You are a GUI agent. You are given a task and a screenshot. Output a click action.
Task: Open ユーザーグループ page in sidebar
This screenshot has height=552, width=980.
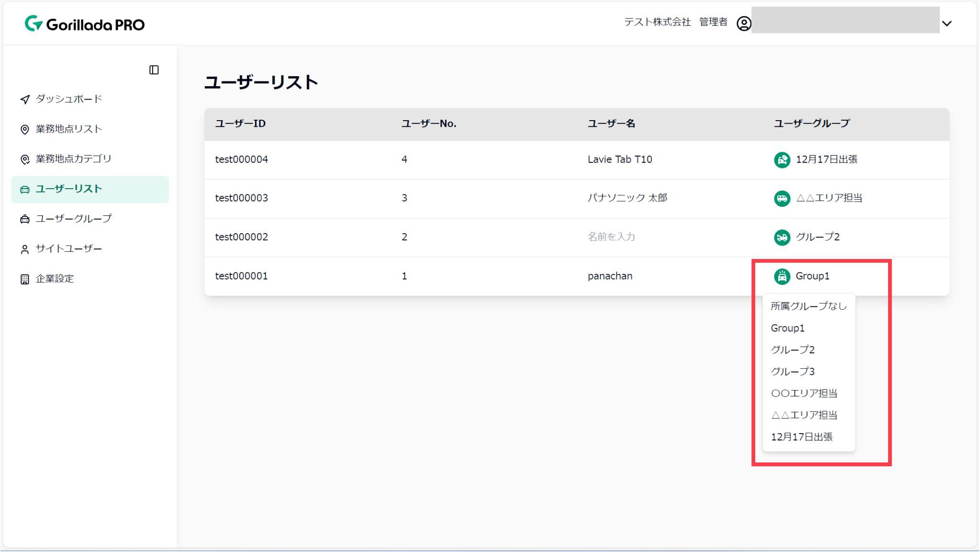coord(90,219)
